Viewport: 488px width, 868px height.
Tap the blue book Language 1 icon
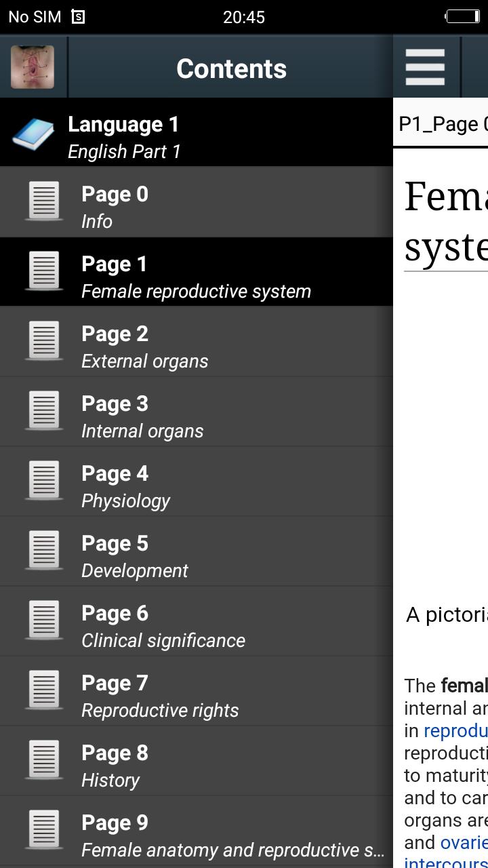tap(33, 134)
